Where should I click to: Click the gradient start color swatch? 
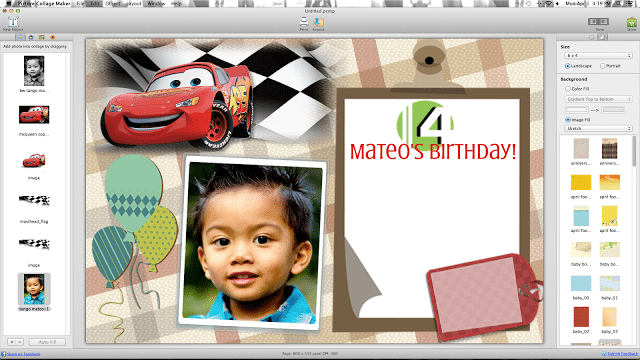pyautogui.click(x=576, y=109)
